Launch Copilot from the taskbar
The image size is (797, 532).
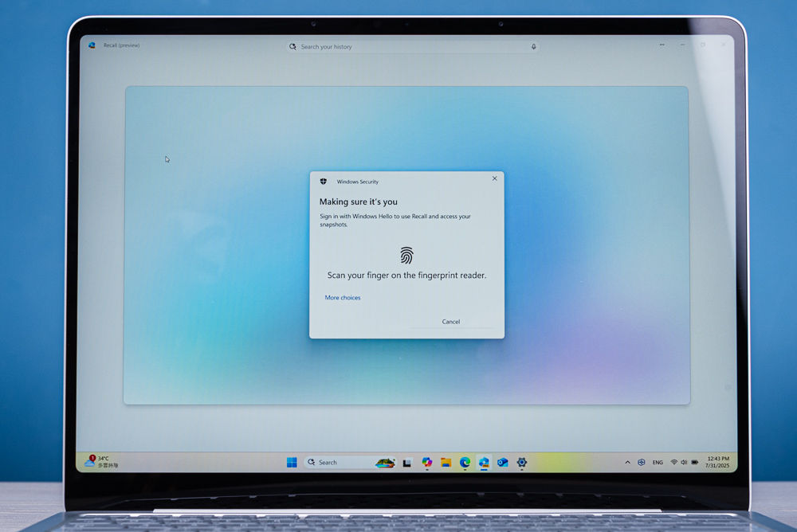[x=427, y=462]
